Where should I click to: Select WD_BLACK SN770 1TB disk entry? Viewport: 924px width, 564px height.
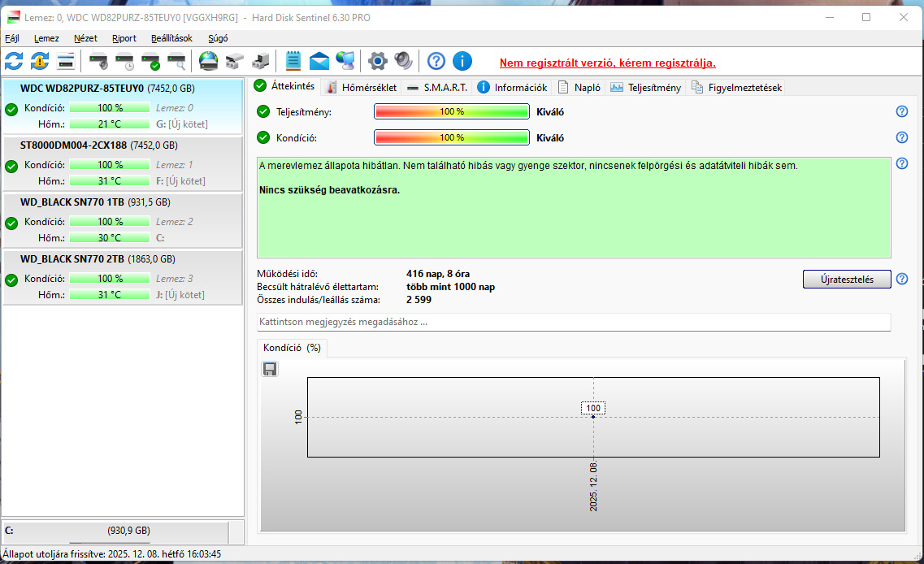pos(123,220)
